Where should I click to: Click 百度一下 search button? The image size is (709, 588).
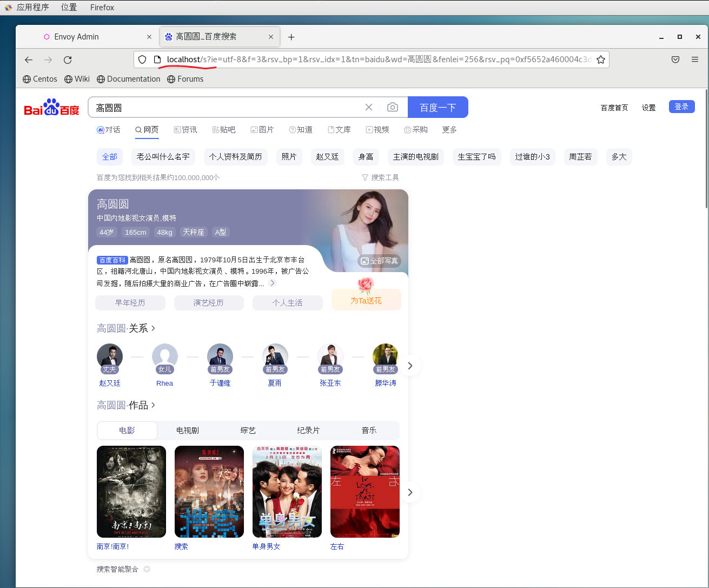click(x=438, y=107)
